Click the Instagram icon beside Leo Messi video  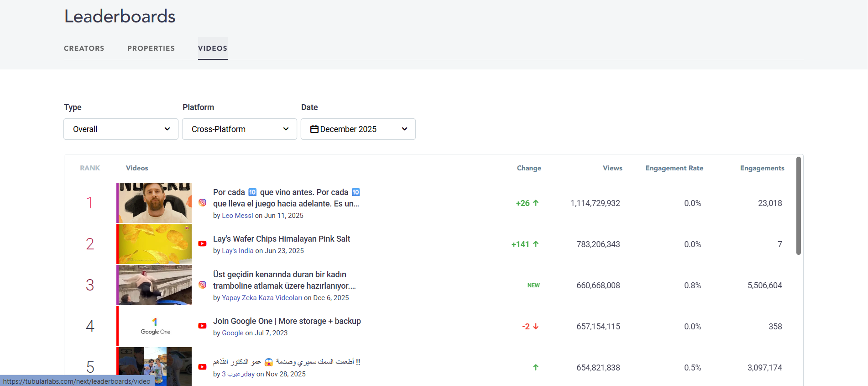[x=203, y=202]
